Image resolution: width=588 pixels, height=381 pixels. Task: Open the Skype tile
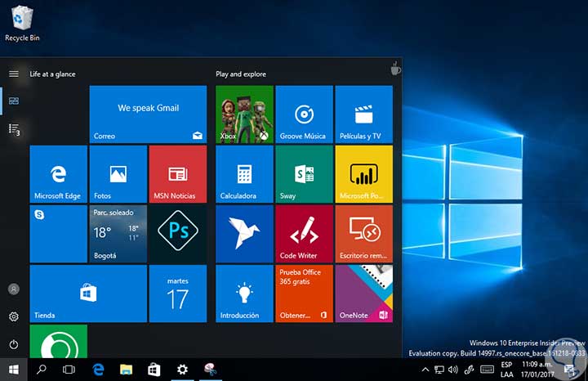[59, 234]
